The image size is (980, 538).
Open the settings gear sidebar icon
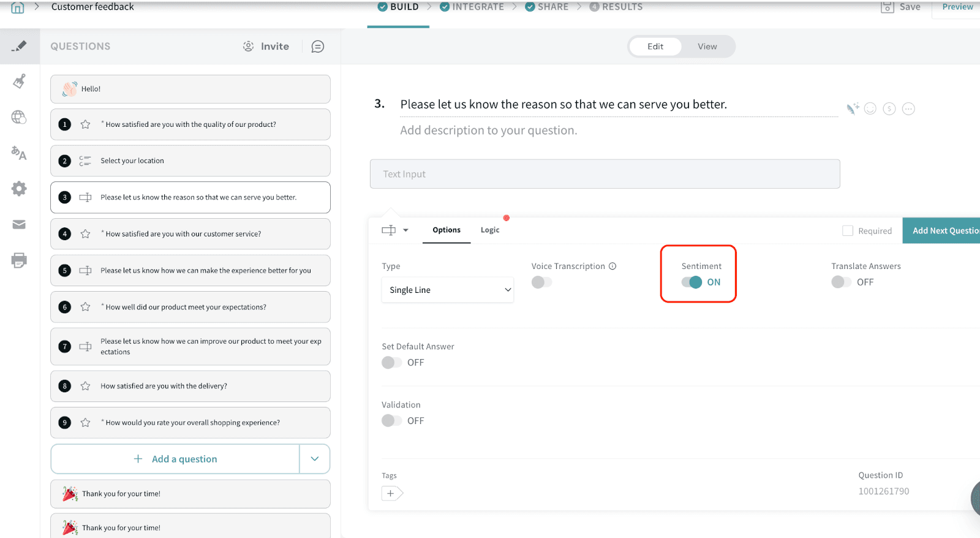19,189
